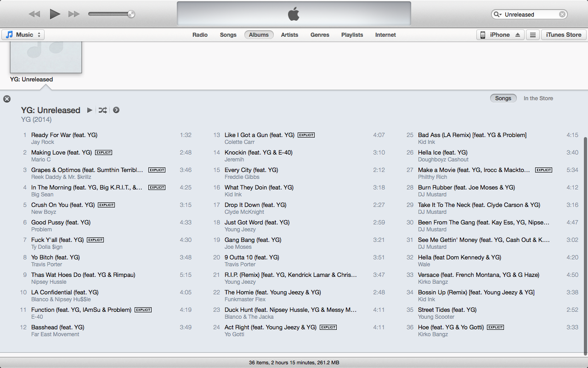588x368 pixels.
Task: Click the main play button
Action: pyautogui.click(x=55, y=14)
